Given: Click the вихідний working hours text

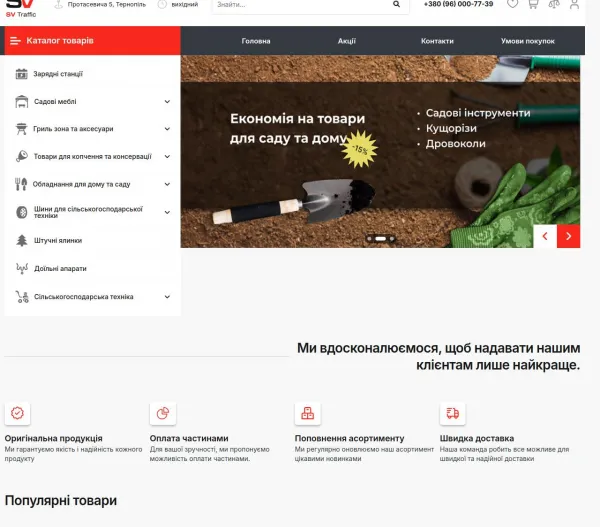Looking at the screenshot, I should 185,5.
